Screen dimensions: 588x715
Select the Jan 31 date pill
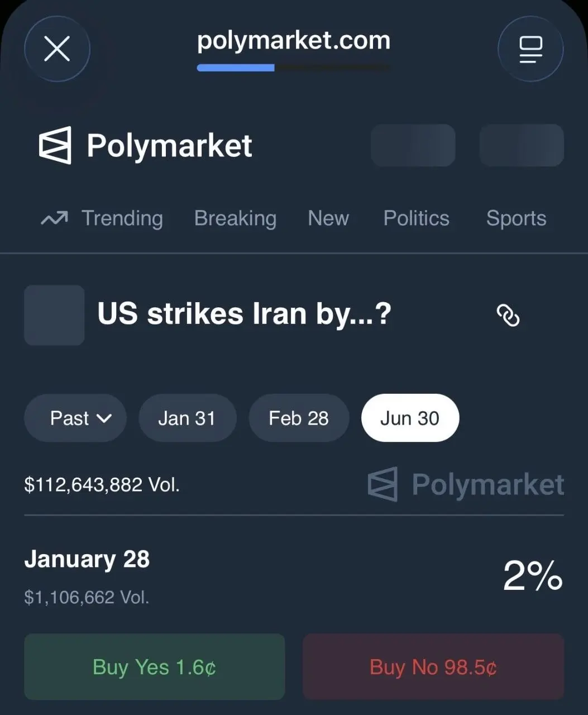tap(187, 418)
